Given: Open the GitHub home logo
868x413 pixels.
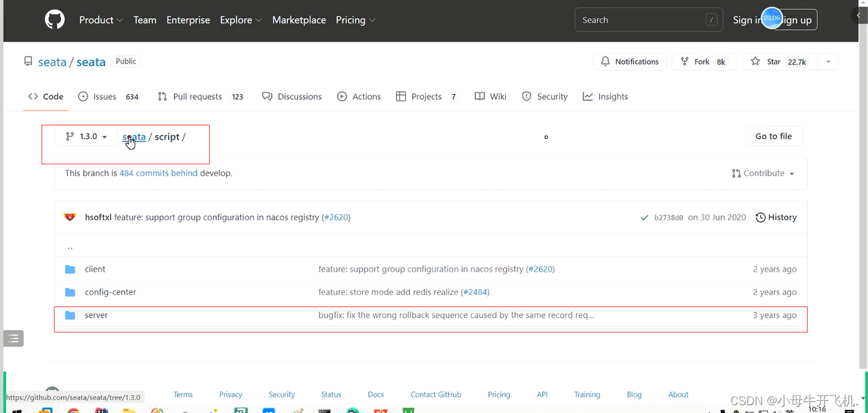Looking at the screenshot, I should pyautogui.click(x=55, y=20).
